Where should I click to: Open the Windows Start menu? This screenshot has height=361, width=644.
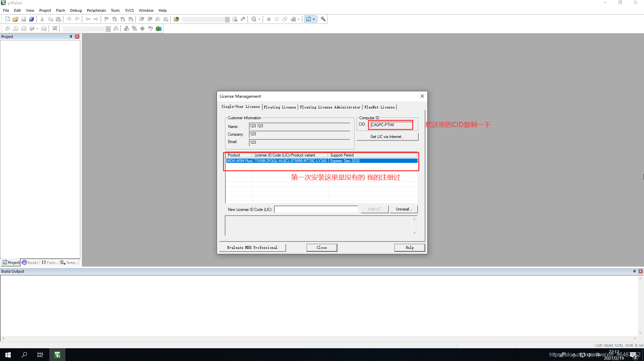coord(8,355)
